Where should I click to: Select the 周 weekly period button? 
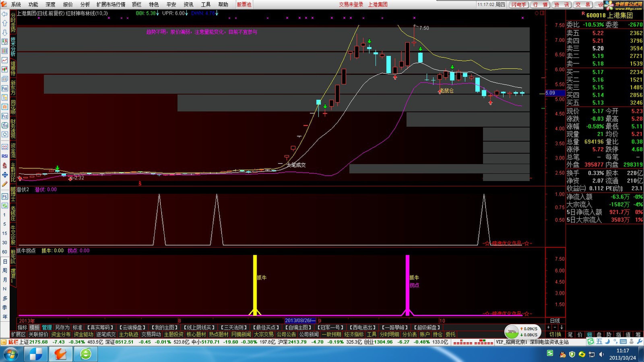(5, 270)
